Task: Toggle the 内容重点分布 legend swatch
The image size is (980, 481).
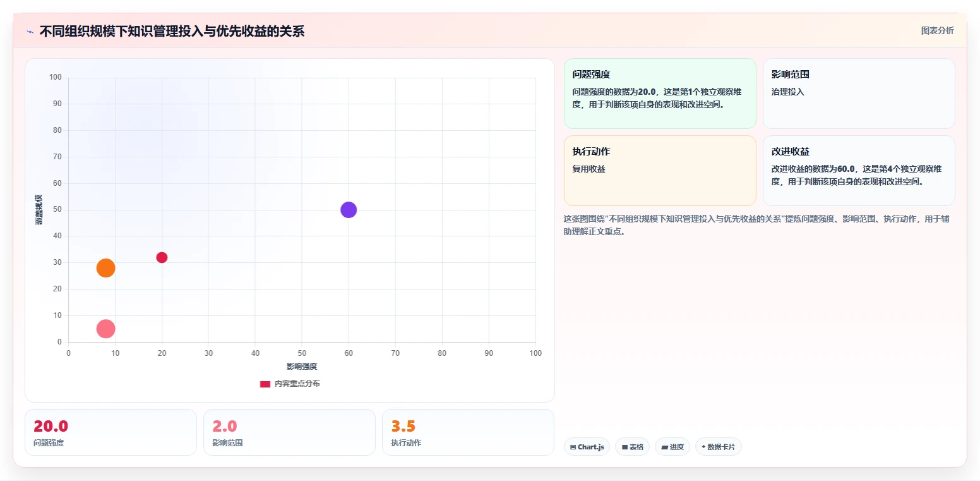Action: (265, 384)
